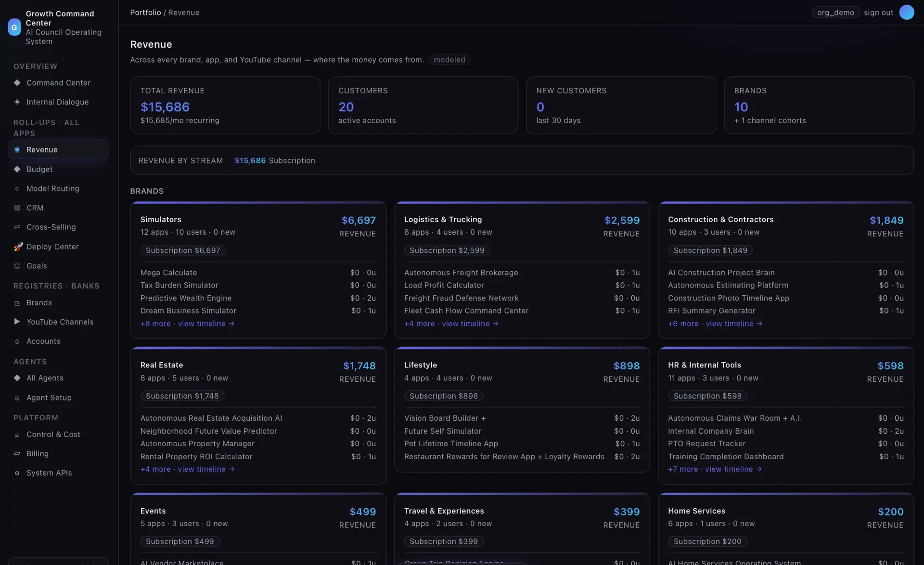Click the Growth Command Center logo badge
This screenshot has height=565, width=924.
[x=14, y=27]
